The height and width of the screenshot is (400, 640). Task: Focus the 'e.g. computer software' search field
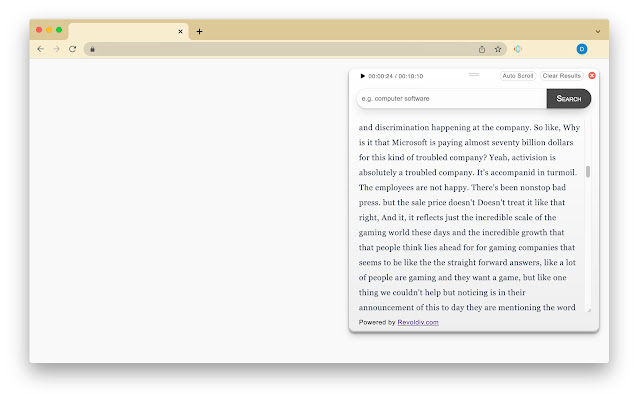(451, 98)
